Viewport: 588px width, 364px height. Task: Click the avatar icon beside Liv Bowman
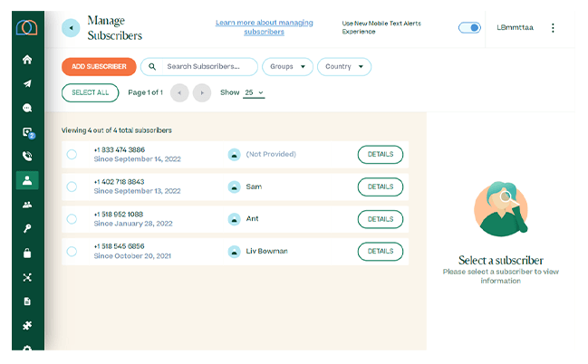234,251
